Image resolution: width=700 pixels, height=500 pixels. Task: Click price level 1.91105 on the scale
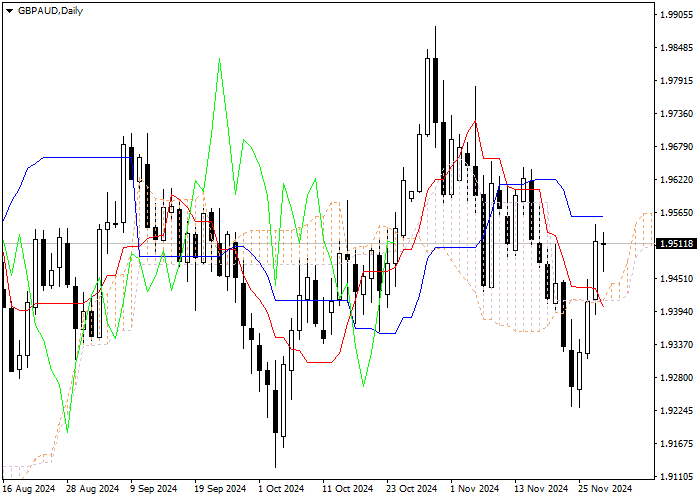click(x=676, y=477)
